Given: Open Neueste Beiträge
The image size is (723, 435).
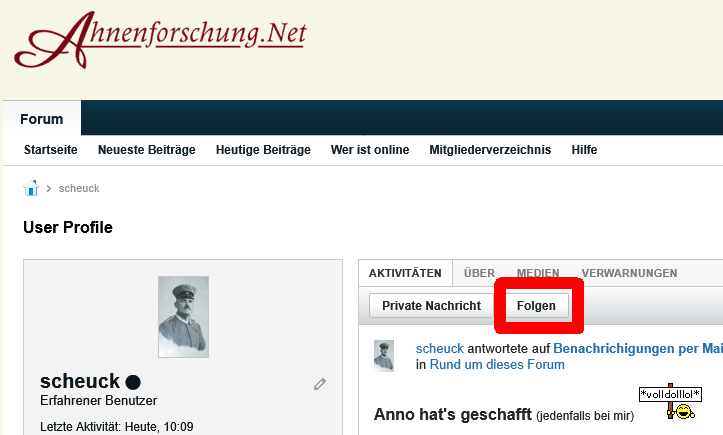Looking at the screenshot, I should click(x=147, y=149).
